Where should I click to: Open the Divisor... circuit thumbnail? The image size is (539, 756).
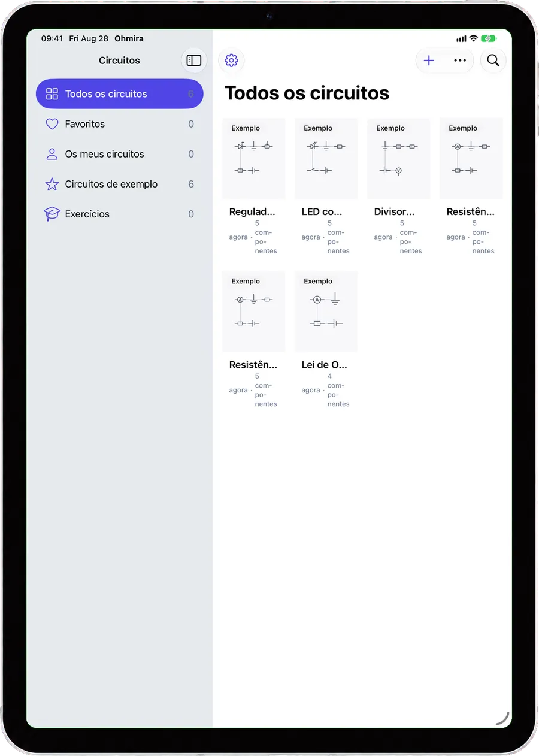click(x=398, y=158)
